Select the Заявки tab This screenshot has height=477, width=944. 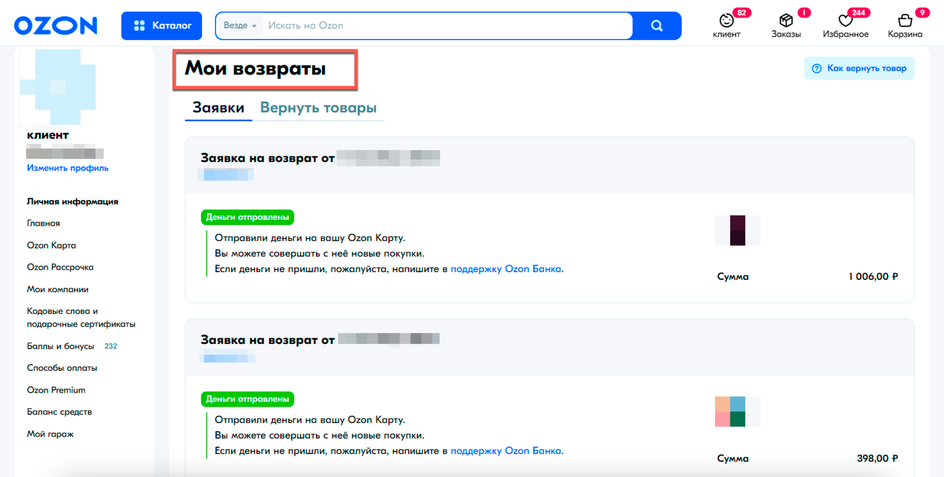(218, 108)
